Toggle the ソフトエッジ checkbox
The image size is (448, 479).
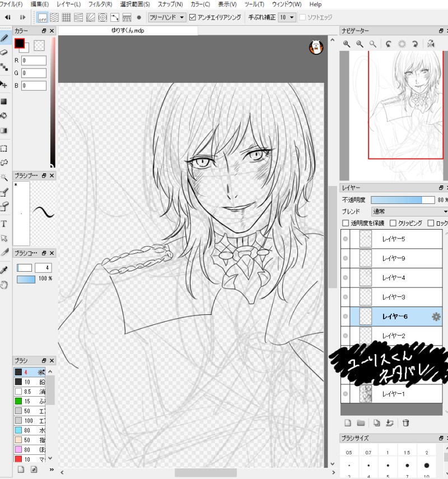click(302, 17)
